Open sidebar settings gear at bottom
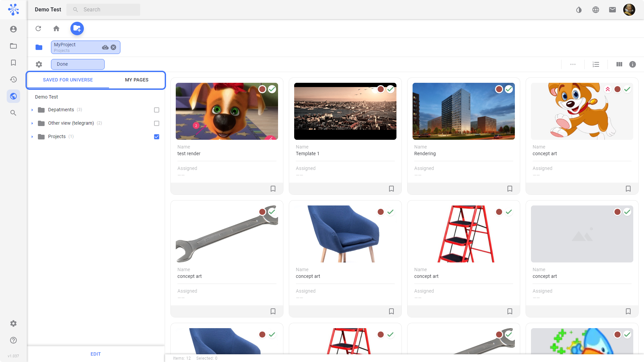Viewport: 644px width, 362px height. click(x=13, y=323)
